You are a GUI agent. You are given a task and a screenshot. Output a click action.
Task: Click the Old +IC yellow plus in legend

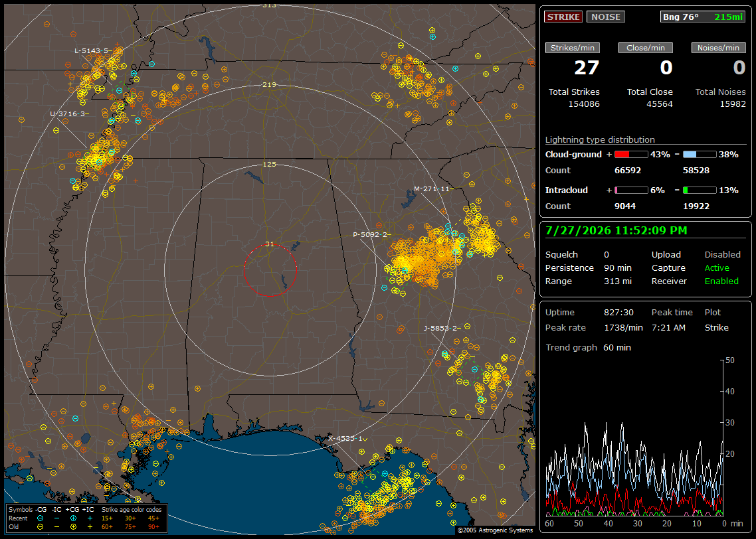tap(90, 527)
